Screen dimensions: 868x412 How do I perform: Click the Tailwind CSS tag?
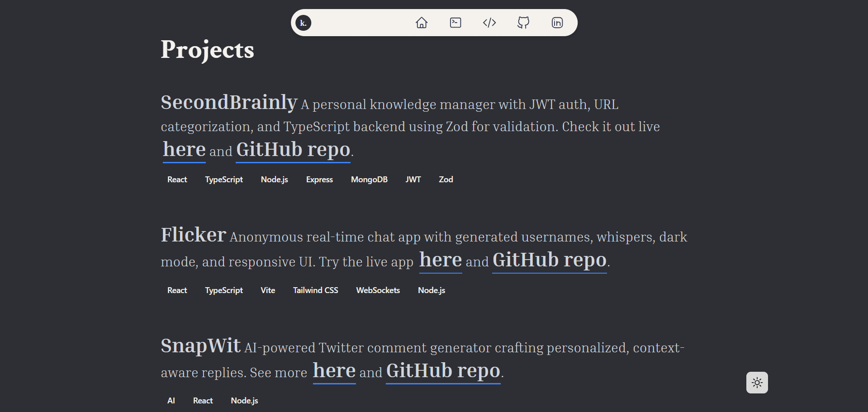pyautogui.click(x=315, y=290)
